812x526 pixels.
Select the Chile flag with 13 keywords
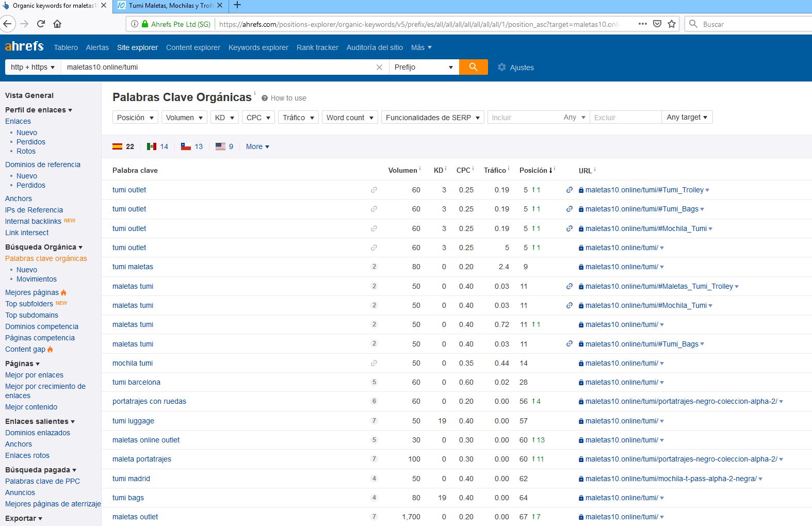point(192,146)
